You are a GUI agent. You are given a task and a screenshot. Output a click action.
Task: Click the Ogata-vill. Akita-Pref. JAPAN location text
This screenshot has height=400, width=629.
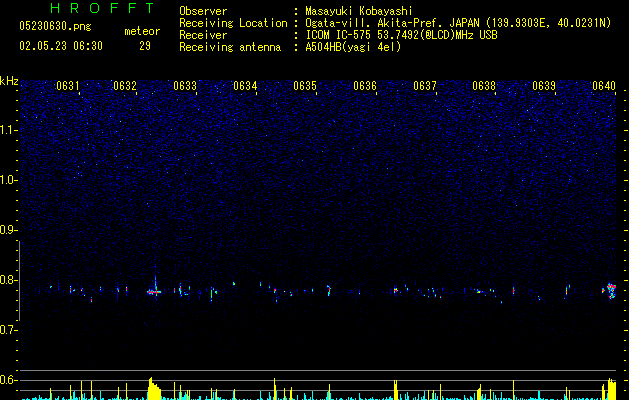click(x=458, y=23)
